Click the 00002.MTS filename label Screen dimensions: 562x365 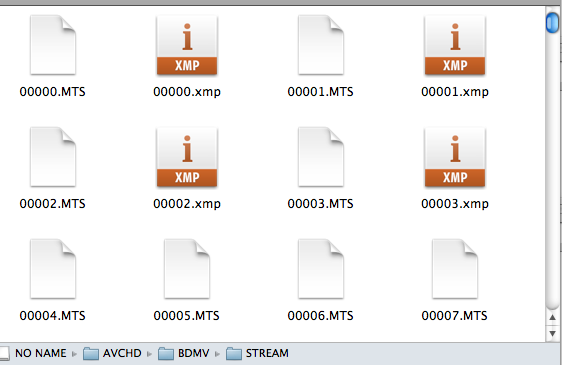(x=53, y=204)
